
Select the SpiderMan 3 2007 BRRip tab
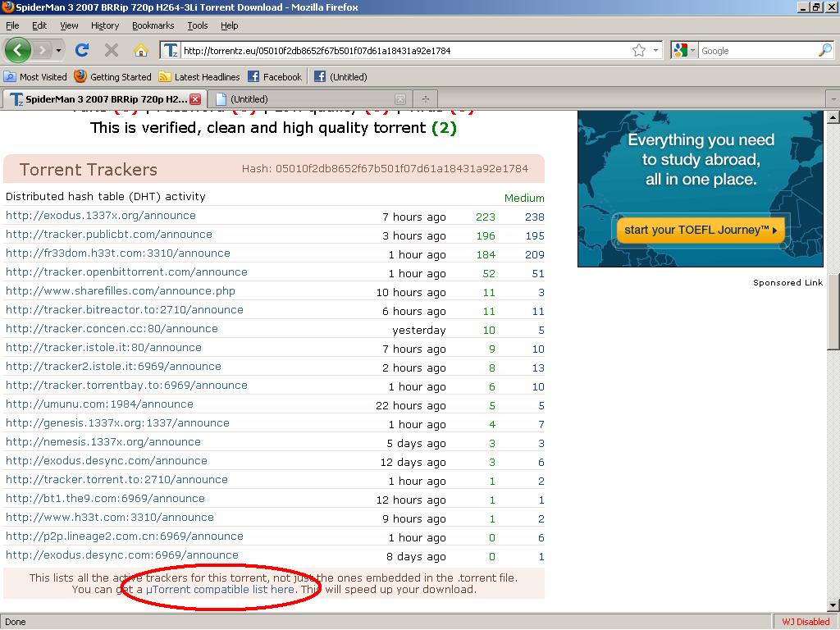(103, 99)
